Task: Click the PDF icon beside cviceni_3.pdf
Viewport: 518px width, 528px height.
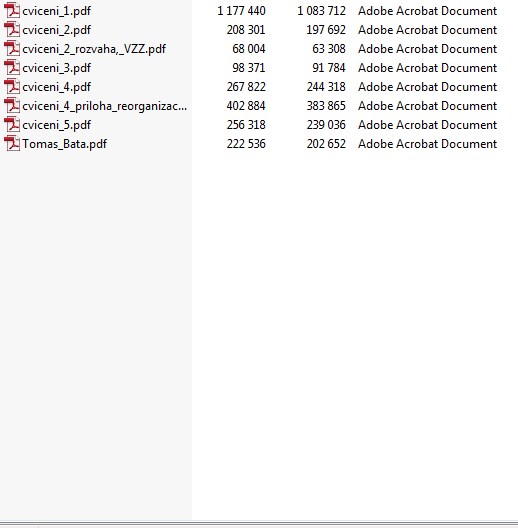Action: click(12, 68)
